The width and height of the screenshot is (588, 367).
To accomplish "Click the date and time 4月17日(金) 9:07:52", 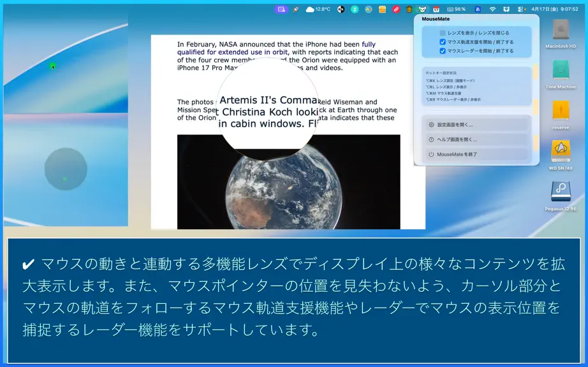I will coord(555,10).
